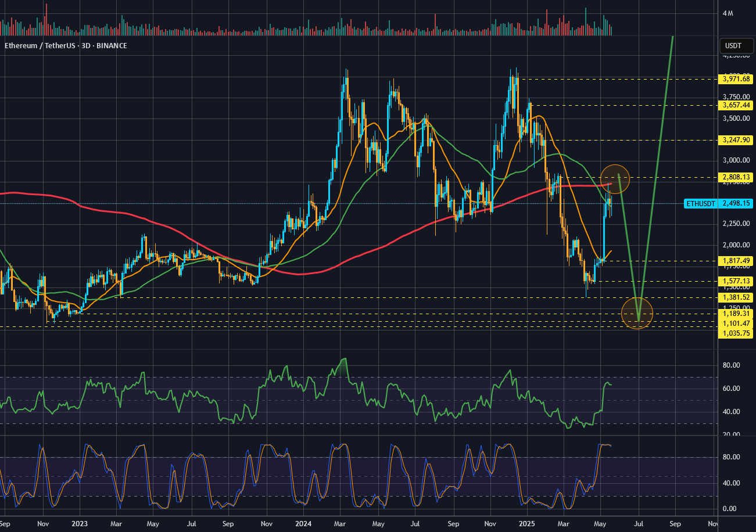Click the 2023 label on time axis
The height and width of the screenshot is (532, 756).
[80, 523]
